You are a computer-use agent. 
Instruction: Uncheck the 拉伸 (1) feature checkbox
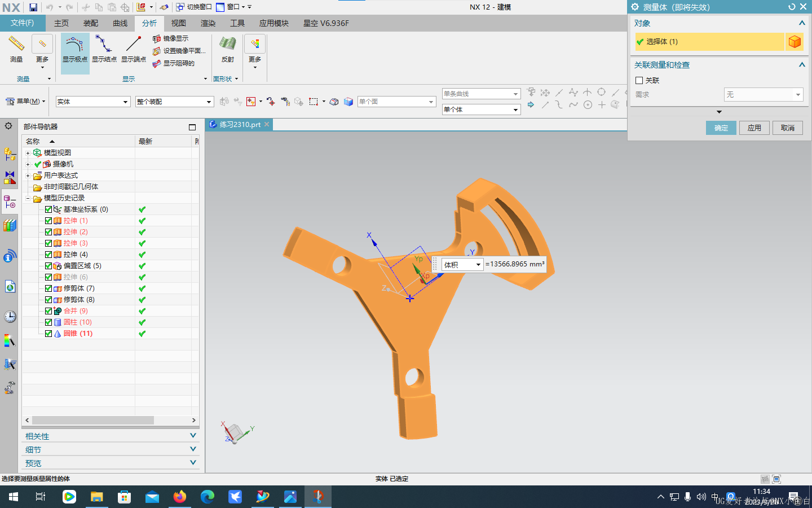(x=48, y=221)
